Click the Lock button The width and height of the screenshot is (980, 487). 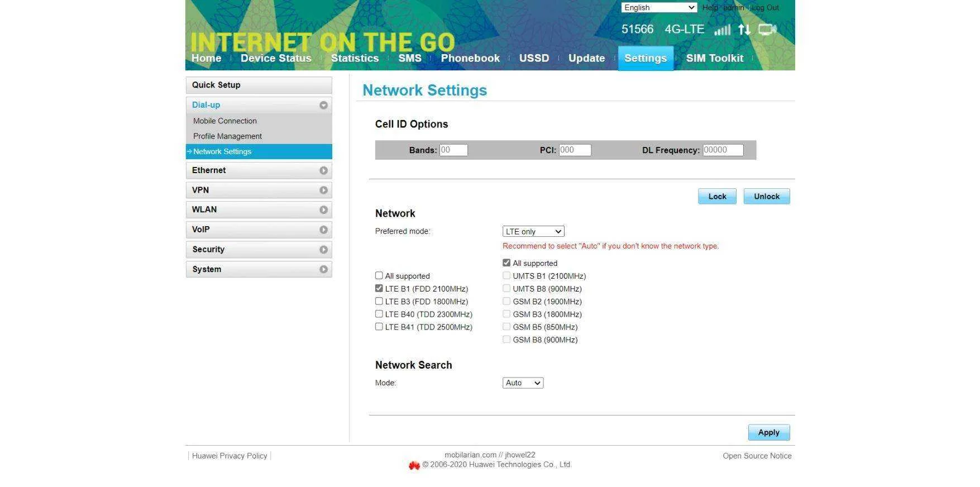pos(717,197)
